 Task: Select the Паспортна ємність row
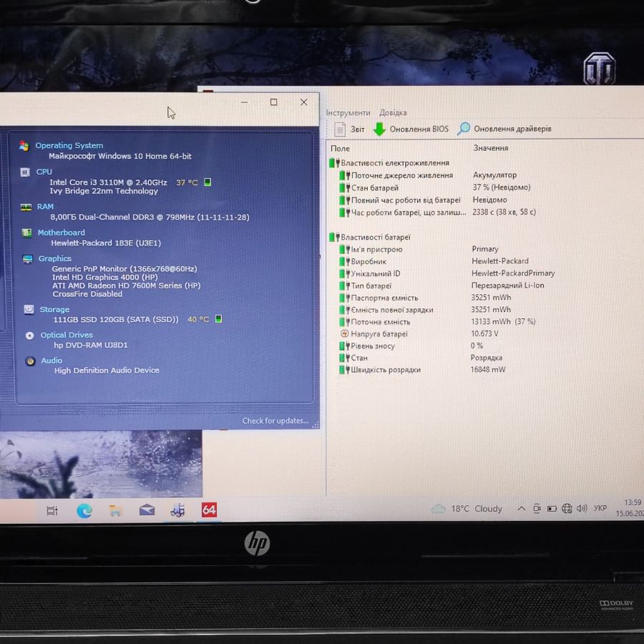pos(425,298)
